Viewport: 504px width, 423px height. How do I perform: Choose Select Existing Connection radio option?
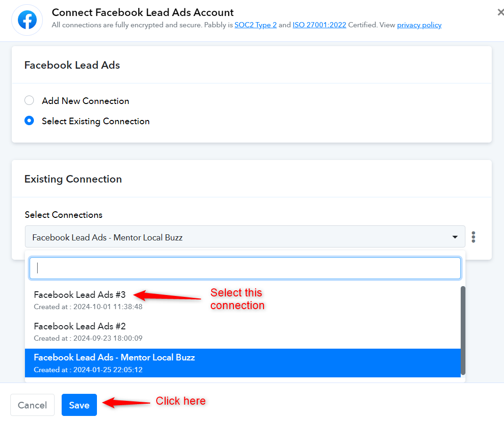tap(29, 120)
